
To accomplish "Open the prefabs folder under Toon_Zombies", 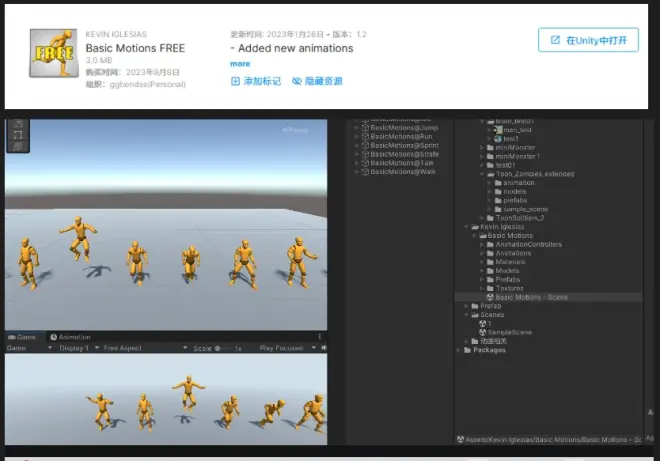I will pos(511,200).
